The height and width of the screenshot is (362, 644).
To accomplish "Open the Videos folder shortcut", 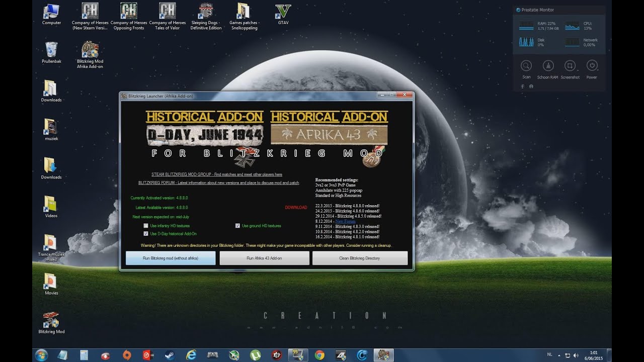I will [x=51, y=207].
